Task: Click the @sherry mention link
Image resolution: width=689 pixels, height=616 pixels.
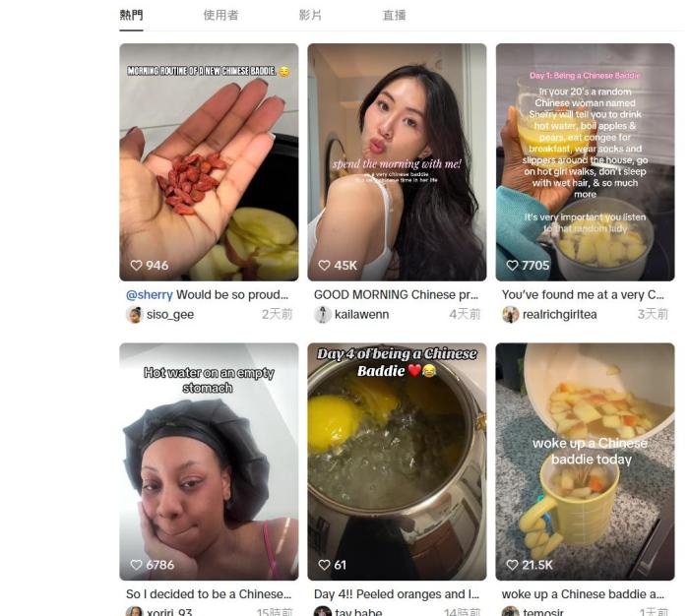Action: (x=150, y=294)
